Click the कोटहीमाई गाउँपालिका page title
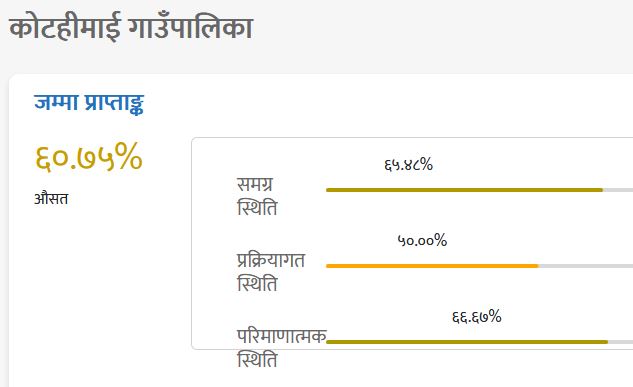The image size is (633, 387). (131, 27)
